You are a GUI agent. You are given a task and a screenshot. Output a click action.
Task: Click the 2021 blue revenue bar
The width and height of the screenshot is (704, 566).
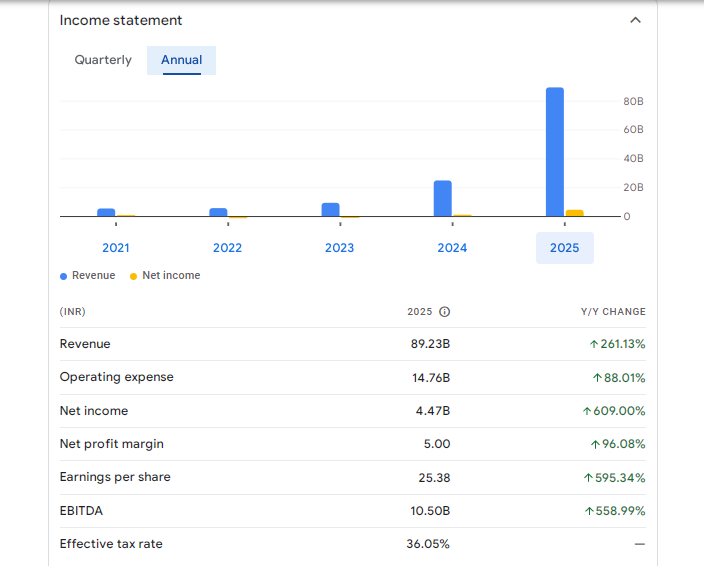pos(106,212)
